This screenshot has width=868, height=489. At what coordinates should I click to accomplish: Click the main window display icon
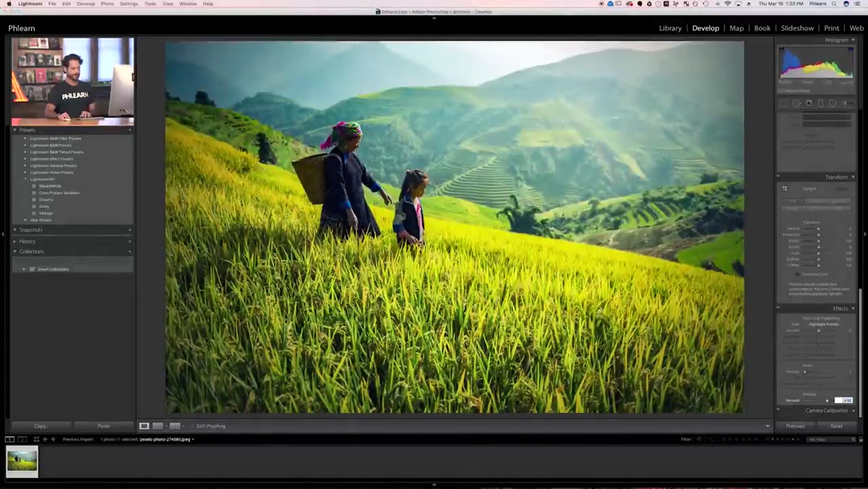[9, 439]
